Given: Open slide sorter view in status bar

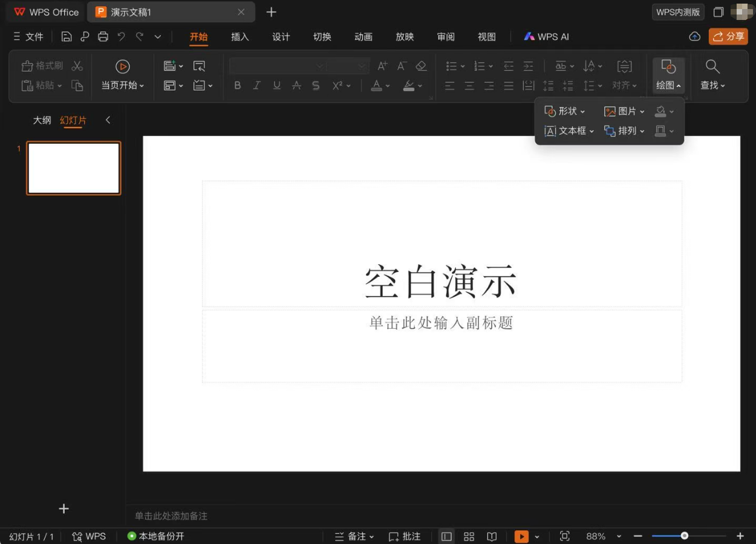Looking at the screenshot, I should [x=469, y=536].
